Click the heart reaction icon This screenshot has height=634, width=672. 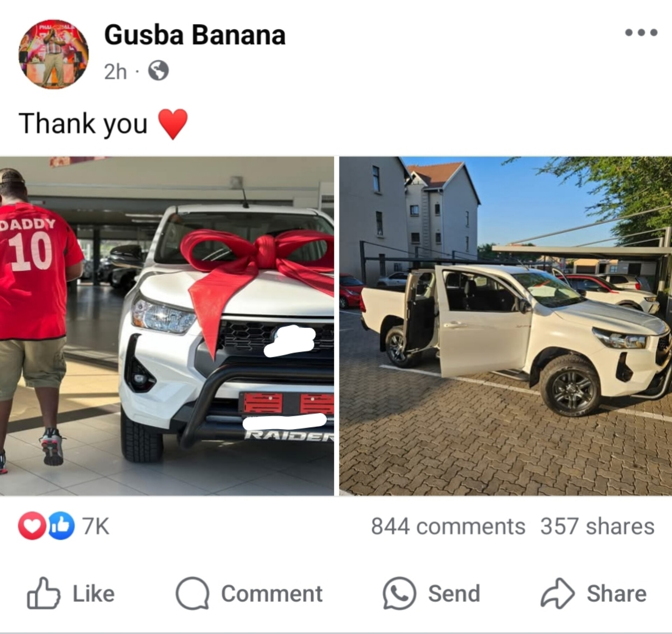32,526
